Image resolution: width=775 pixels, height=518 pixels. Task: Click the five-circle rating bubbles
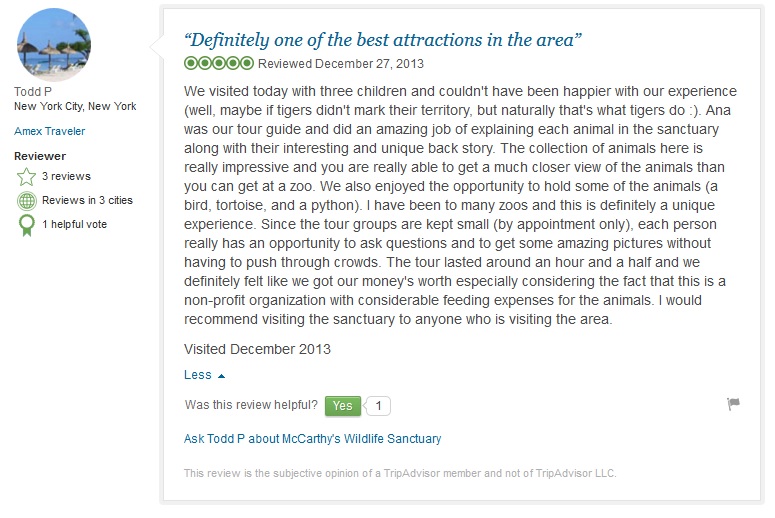click(219, 63)
